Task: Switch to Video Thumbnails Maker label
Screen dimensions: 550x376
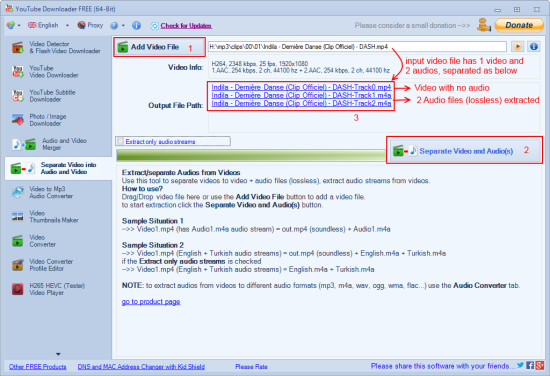Action: click(54, 217)
